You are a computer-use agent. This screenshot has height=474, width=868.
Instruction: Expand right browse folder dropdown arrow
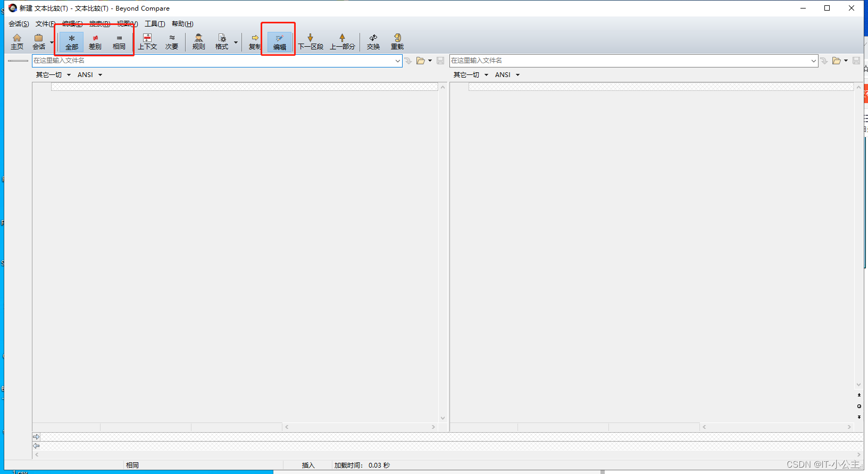[x=846, y=61]
